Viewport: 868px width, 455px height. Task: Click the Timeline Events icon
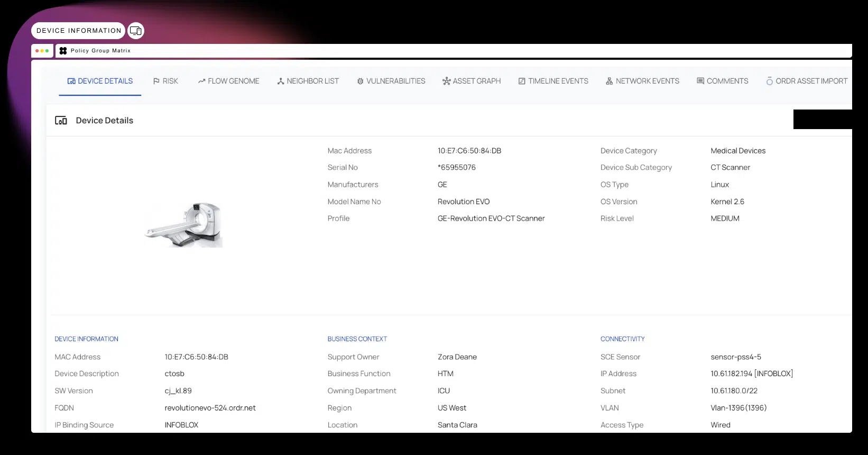(522, 81)
